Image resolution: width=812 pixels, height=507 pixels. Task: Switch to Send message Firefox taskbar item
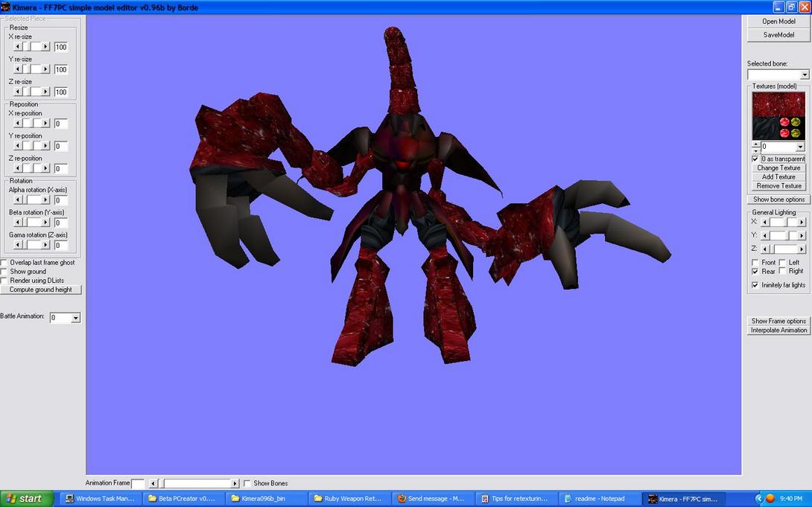pyautogui.click(x=432, y=499)
